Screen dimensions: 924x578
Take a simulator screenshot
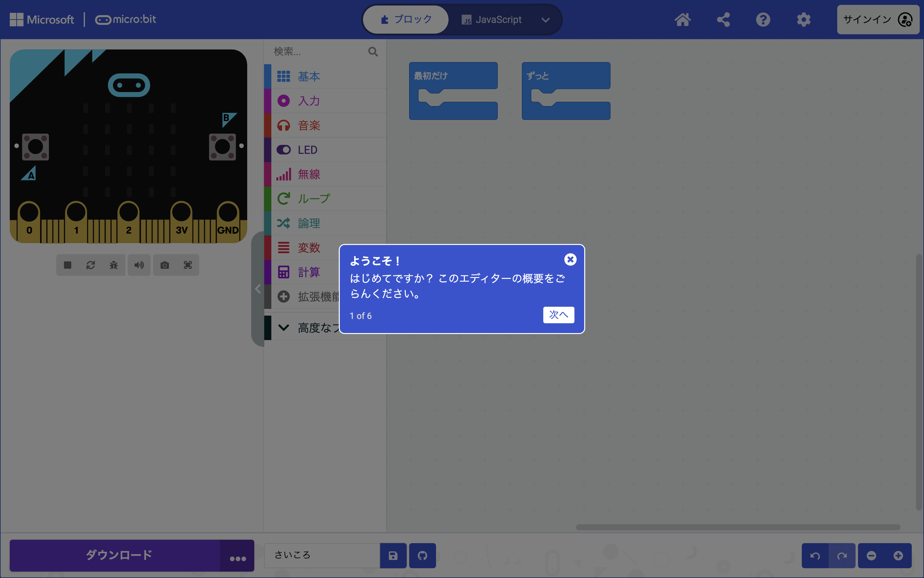click(165, 265)
